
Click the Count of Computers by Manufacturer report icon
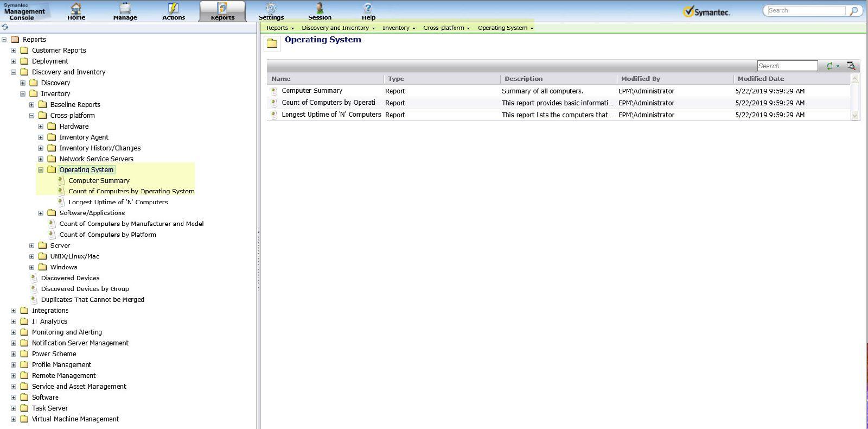pyautogui.click(x=52, y=224)
